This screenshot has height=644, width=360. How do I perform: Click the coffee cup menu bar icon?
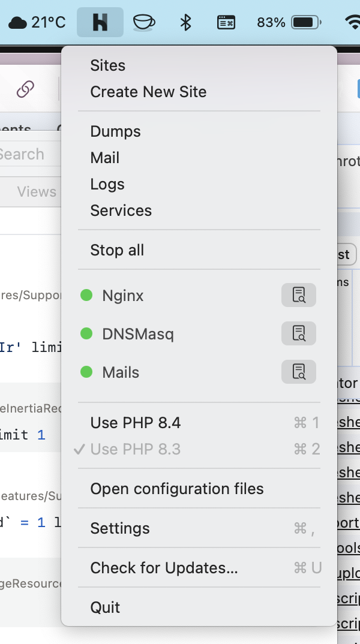click(143, 23)
